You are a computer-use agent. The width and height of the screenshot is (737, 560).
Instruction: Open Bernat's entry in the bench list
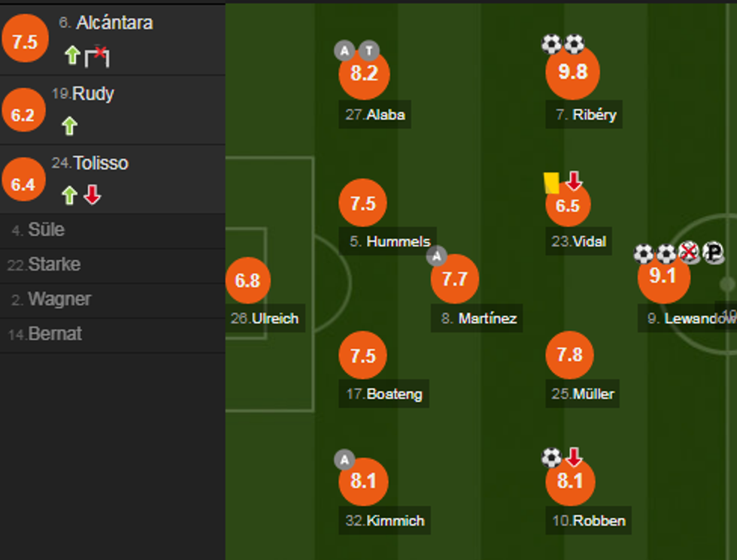pyautogui.click(x=54, y=334)
